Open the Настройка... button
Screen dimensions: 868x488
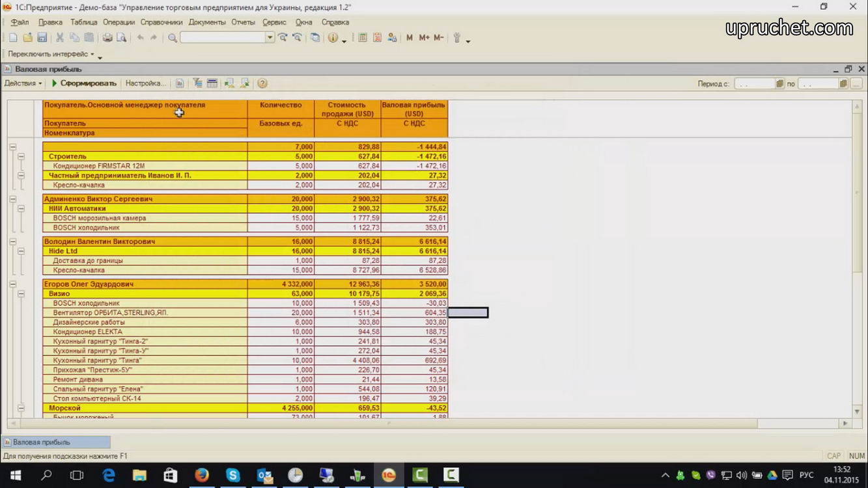point(146,83)
